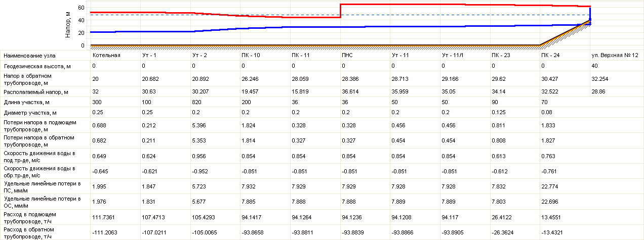Click supply velocity value 0.763

click(x=548, y=156)
